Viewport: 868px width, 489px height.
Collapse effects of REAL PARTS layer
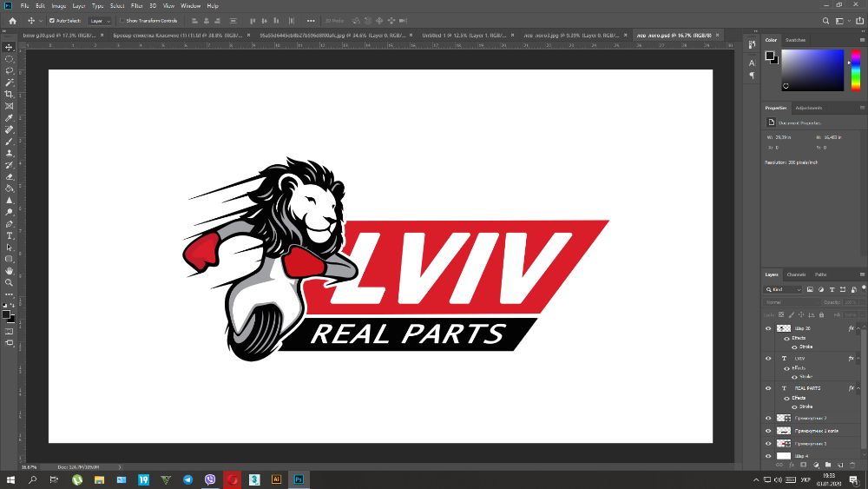click(x=858, y=388)
